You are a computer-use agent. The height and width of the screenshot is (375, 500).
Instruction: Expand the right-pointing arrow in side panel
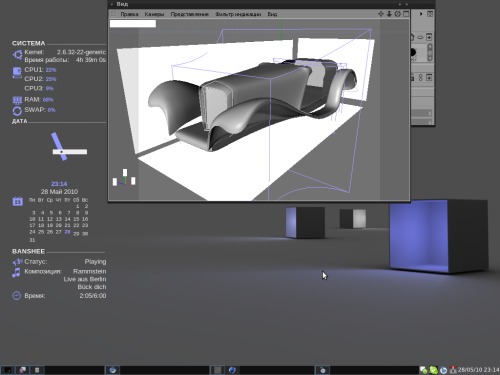(421, 14)
